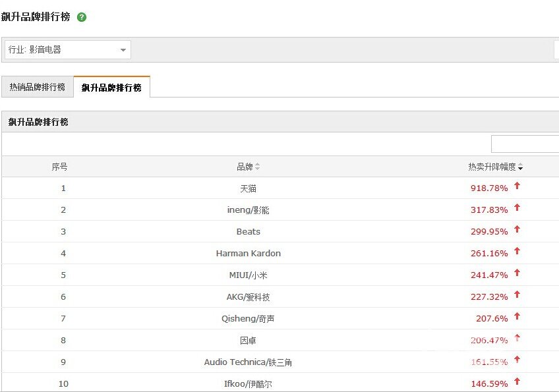Viewport: 559px width, 392px height.
Task: Select the brand name 天猫
Action: point(248,188)
